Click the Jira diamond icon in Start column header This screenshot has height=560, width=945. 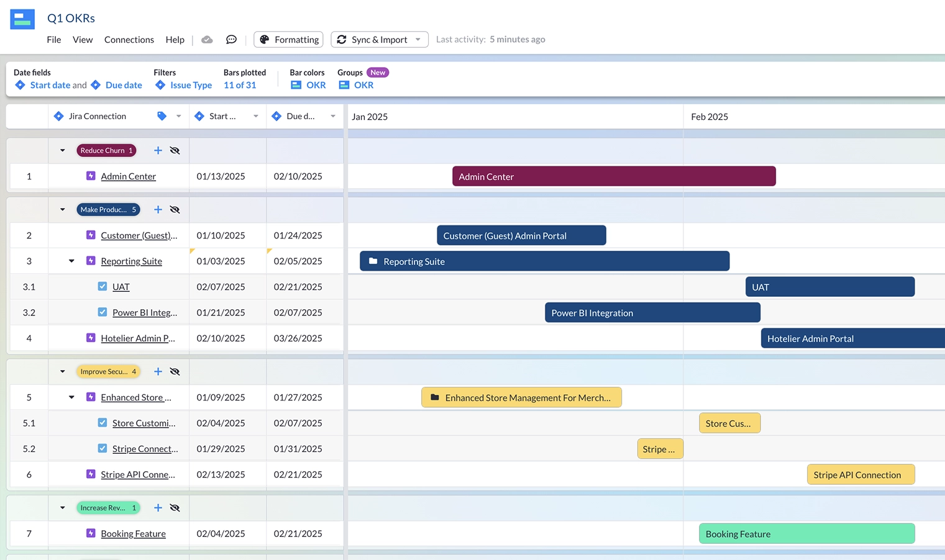tap(199, 116)
